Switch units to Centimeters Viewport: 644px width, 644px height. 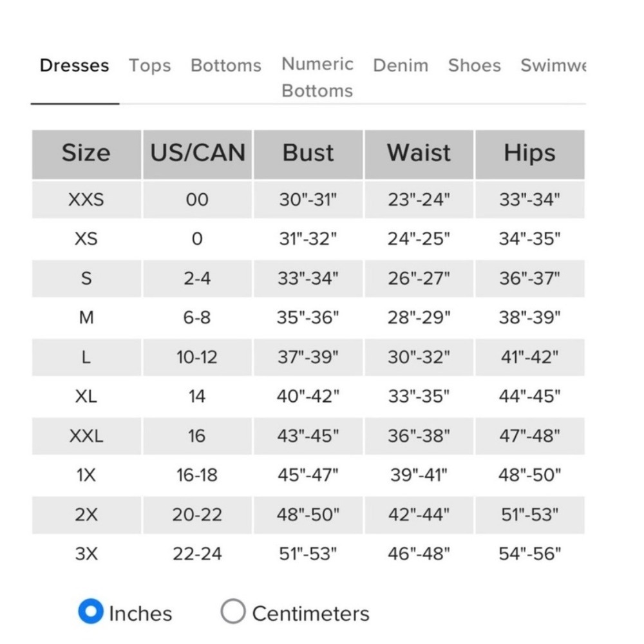pos(233,612)
